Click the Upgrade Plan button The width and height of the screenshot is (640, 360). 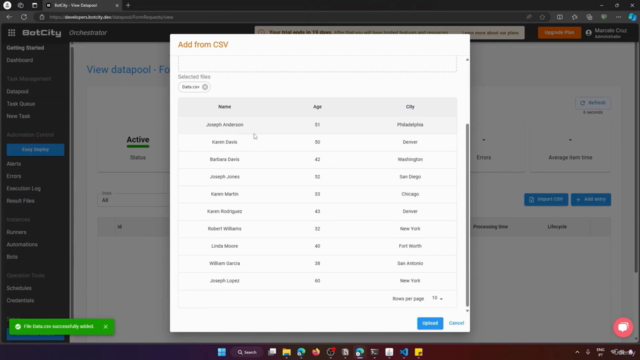click(x=559, y=32)
